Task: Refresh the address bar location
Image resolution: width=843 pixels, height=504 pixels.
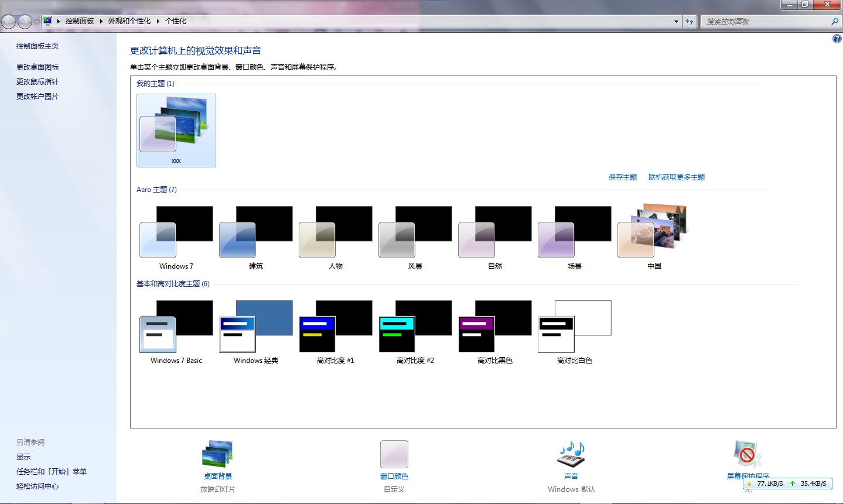Action: (690, 22)
